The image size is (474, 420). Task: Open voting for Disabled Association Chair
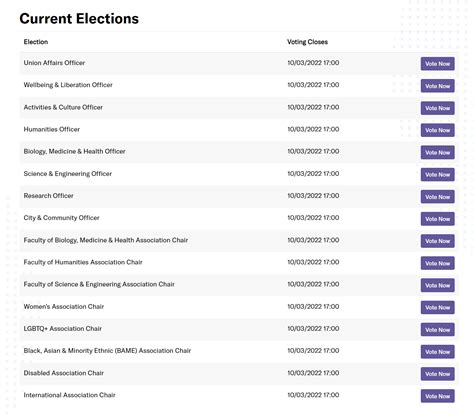437,374
